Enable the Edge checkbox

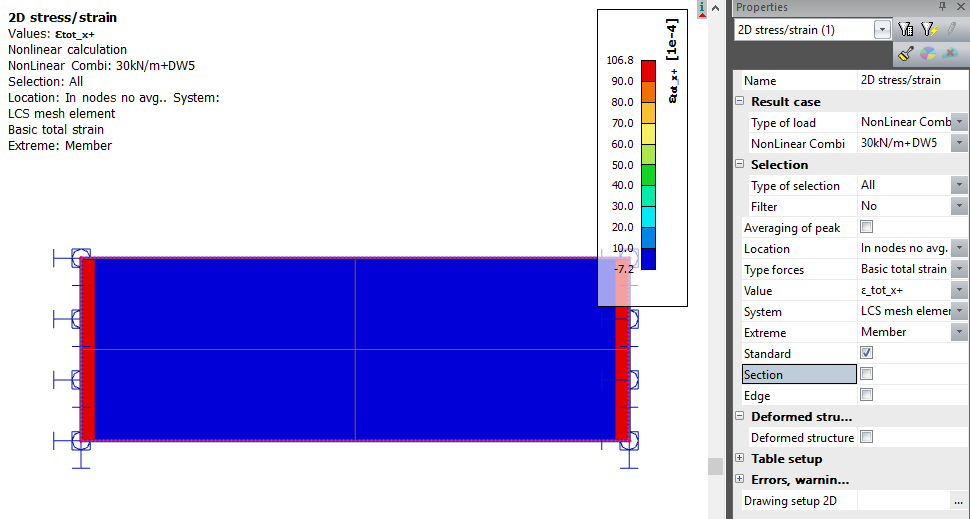point(866,395)
